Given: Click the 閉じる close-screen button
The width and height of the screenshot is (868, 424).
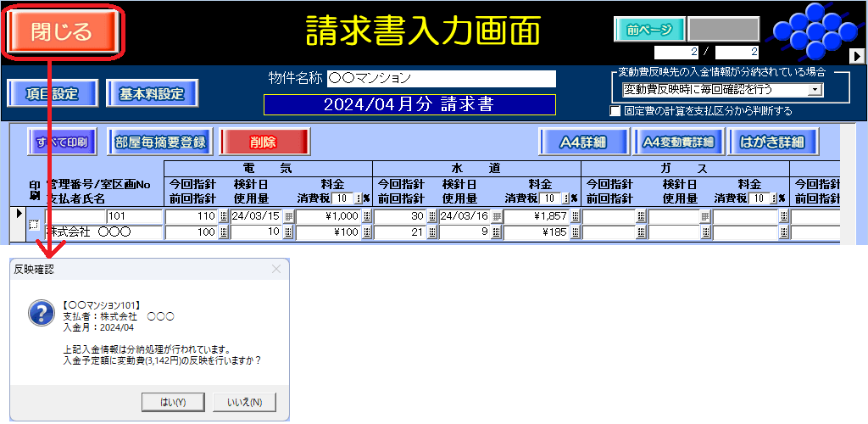Looking at the screenshot, I should click(62, 32).
